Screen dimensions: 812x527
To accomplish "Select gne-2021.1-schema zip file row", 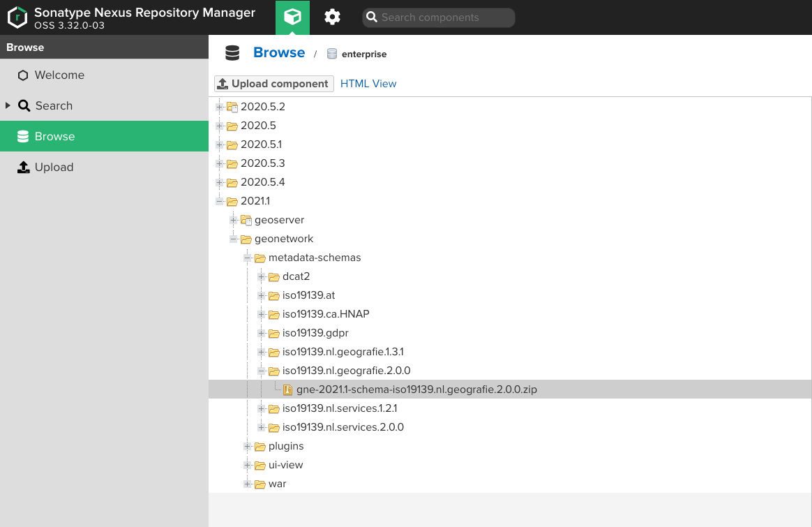I will point(509,389).
